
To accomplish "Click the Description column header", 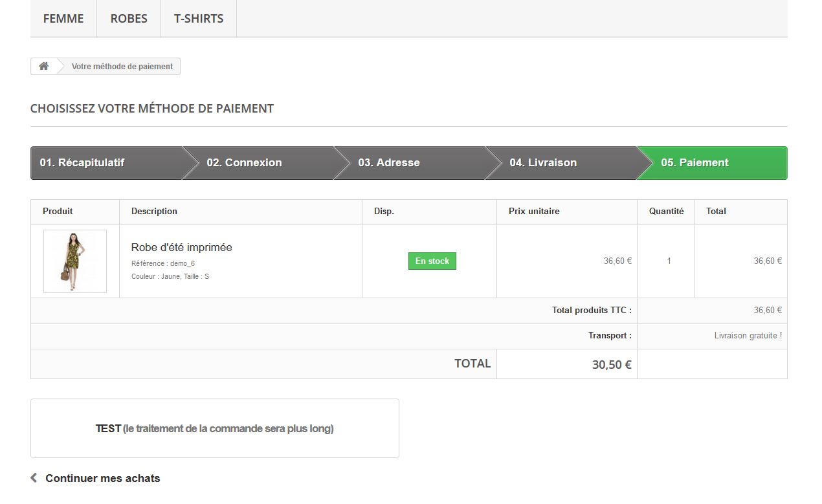I will (x=154, y=212).
